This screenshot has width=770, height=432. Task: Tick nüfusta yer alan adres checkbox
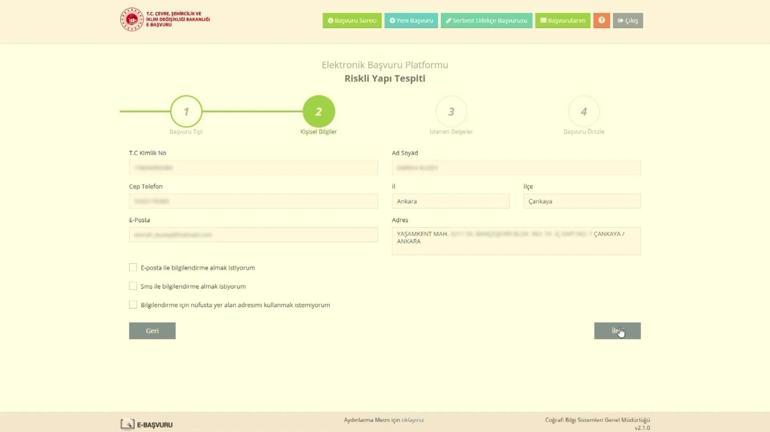point(133,305)
